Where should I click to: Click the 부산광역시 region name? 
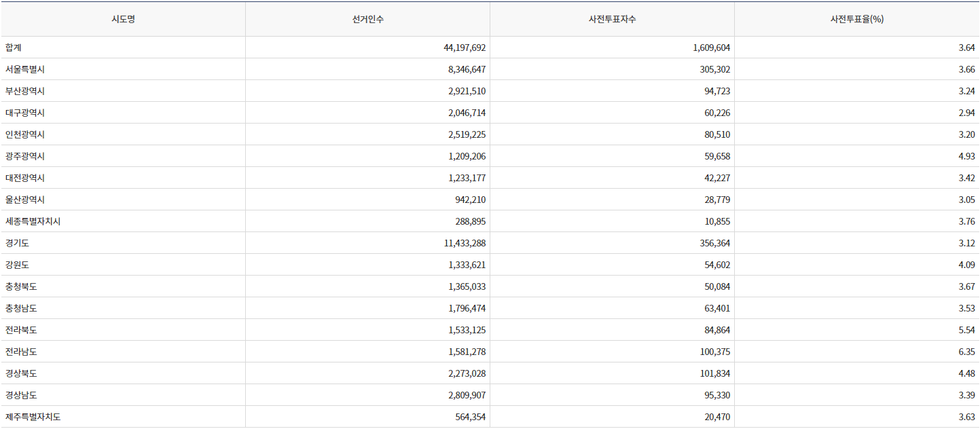coord(25,91)
